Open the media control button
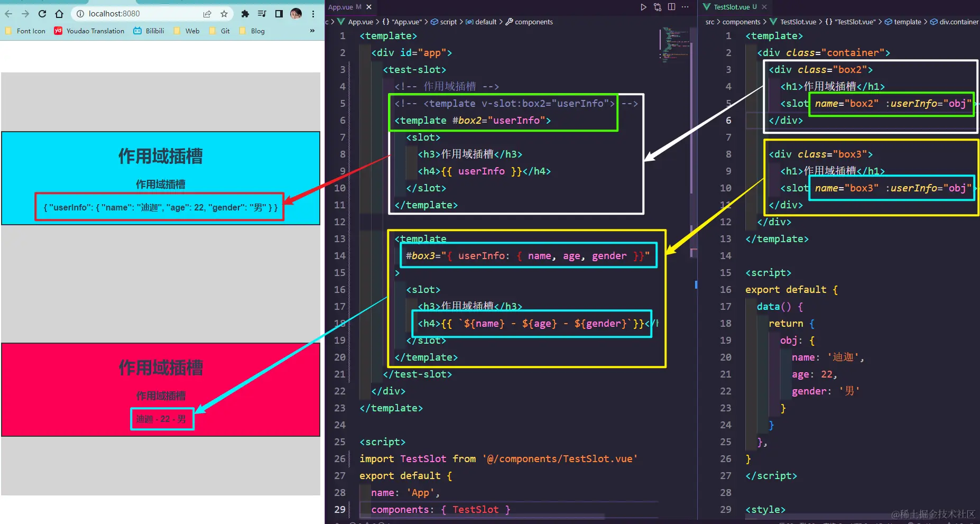This screenshot has width=980, height=524. 262,14
